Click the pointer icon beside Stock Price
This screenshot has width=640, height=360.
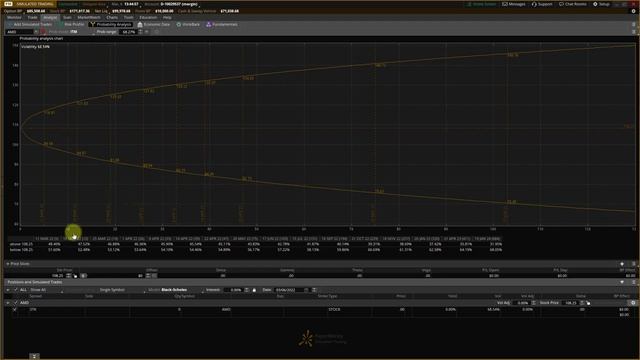[x=588, y=303]
